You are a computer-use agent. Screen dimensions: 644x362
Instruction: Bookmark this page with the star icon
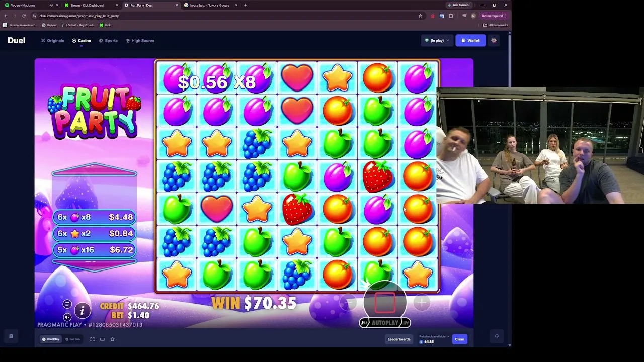(x=420, y=16)
